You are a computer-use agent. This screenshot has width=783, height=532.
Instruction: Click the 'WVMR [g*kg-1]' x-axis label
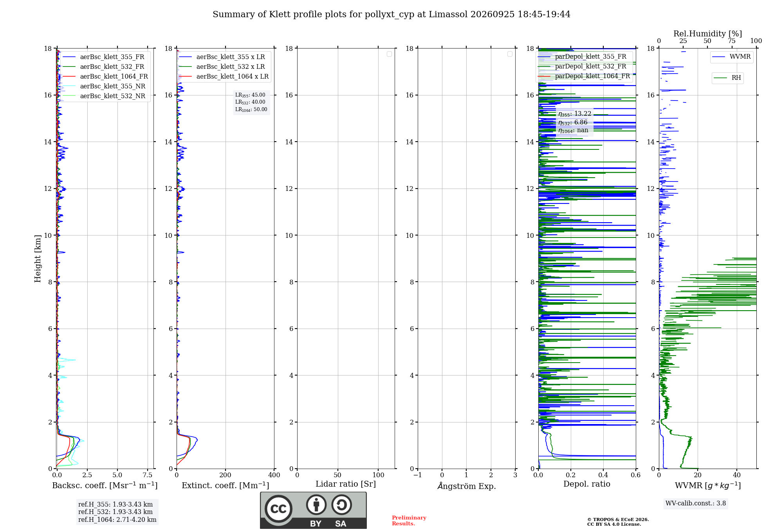(x=708, y=485)
